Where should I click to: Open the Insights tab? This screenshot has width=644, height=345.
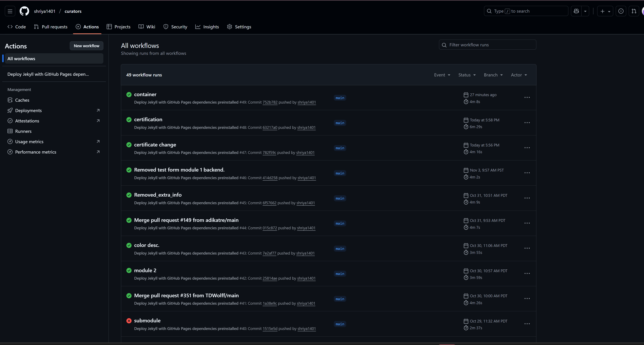tap(207, 27)
